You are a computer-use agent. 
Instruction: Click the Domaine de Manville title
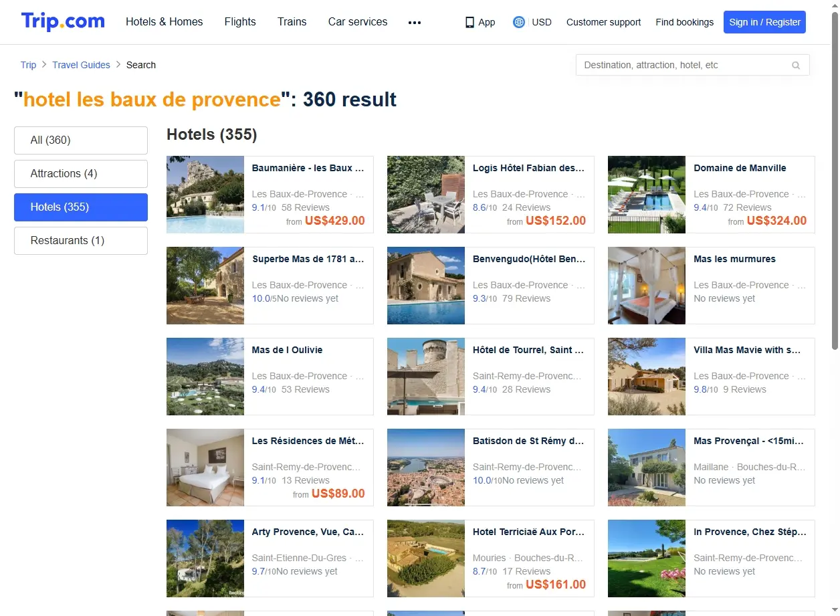(740, 168)
